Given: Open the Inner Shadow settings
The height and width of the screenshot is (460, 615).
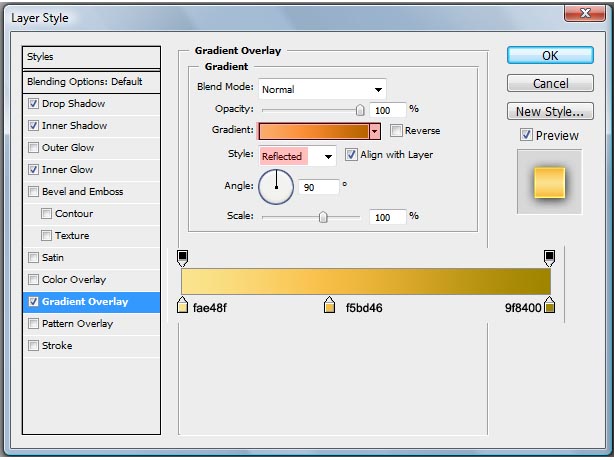Looking at the screenshot, I should click(75, 125).
